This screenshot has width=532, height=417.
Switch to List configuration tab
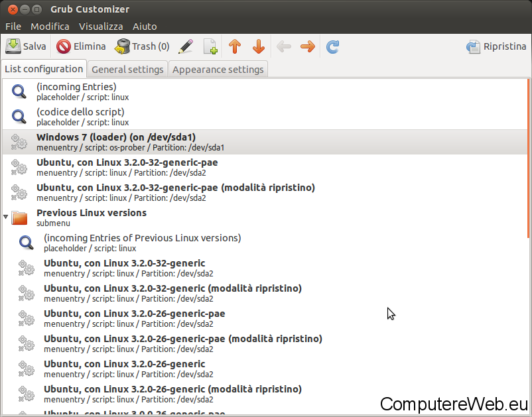coord(44,69)
